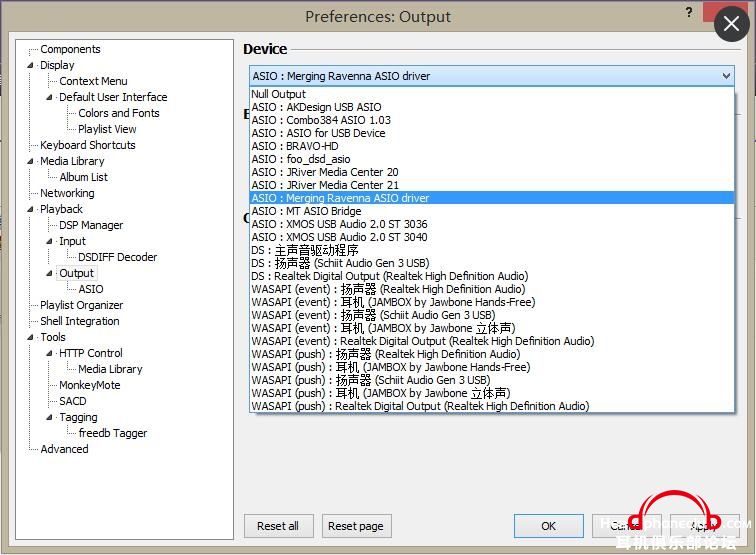Collapse the Default User Interface node
The width and height of the screenshot is (756, 555).
50,97
